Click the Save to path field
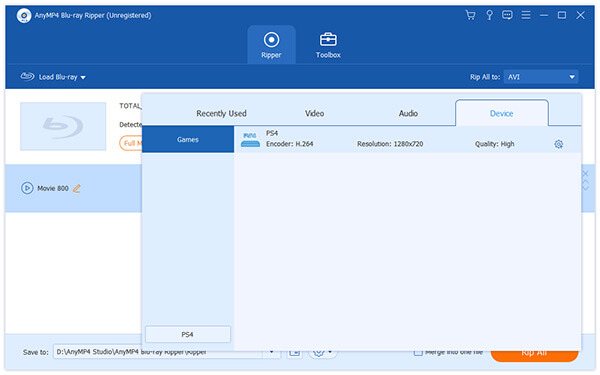This screenshot has height=375, width=600. (158, 352)
